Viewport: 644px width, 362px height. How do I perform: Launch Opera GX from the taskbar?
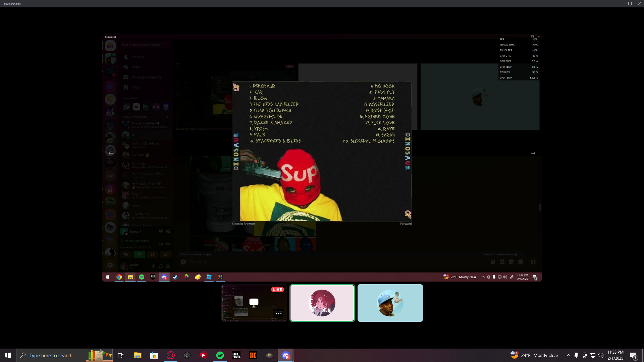tap(171, 355)
